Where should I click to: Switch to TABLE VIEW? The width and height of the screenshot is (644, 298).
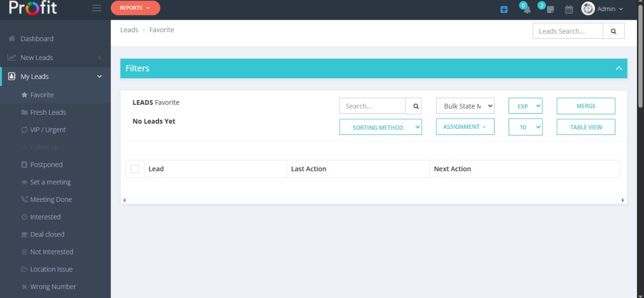tap(586, 127)
